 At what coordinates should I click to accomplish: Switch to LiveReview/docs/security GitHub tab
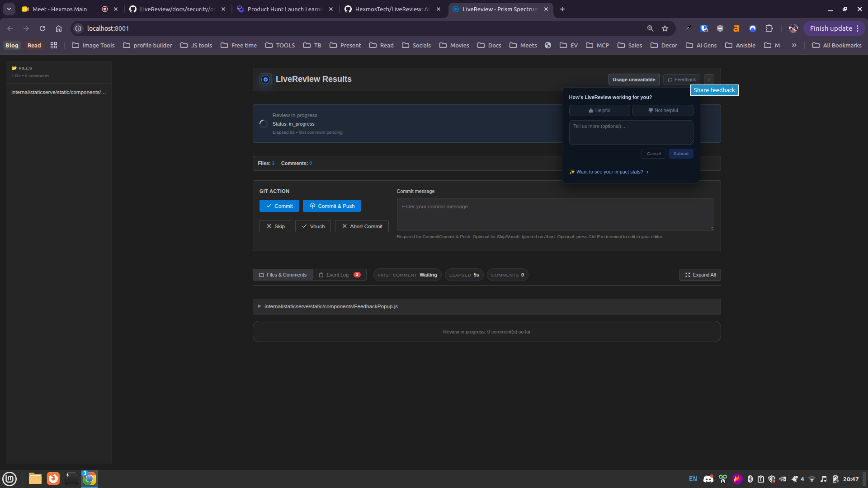[178, 9]
